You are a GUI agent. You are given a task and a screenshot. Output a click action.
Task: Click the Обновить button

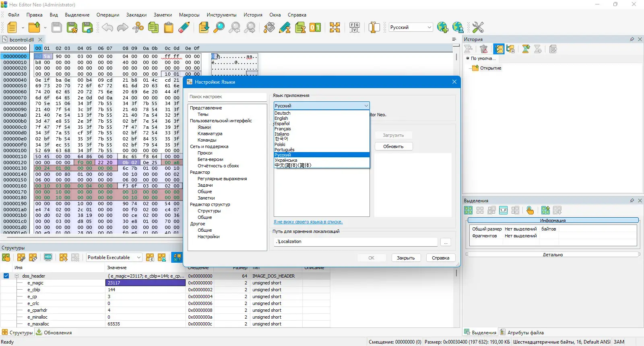point(393,146)
